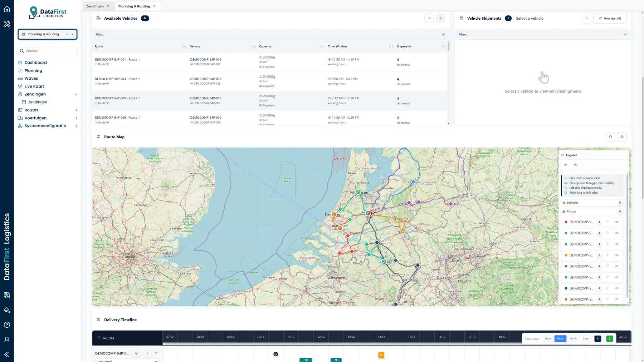Set time scale to 5min
The width and height of the screenshot is (644, 362).
(586, 338)
